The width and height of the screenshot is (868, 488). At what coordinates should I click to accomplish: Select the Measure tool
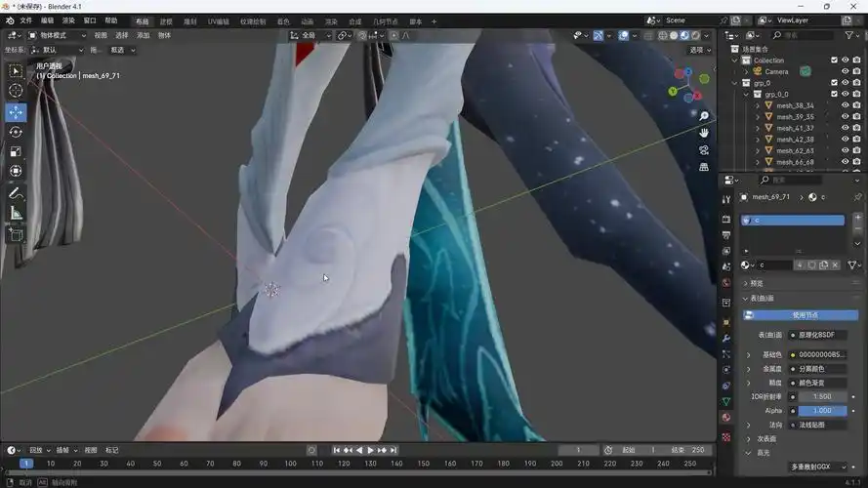click(16, 213)
